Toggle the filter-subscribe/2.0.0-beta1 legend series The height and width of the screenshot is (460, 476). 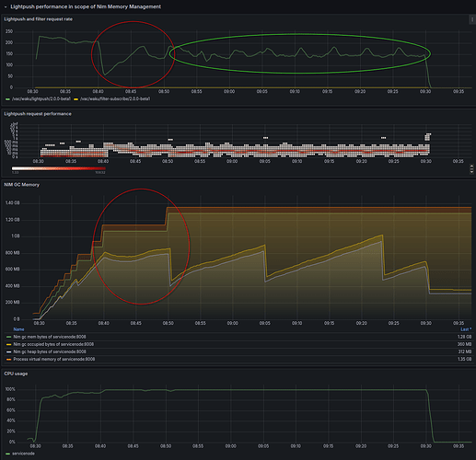115,98
